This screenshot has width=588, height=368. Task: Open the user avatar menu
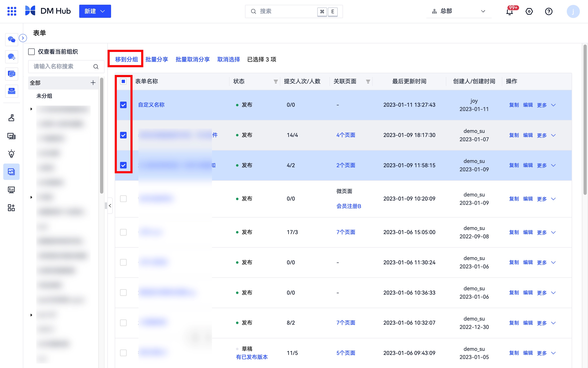point(573,11)
